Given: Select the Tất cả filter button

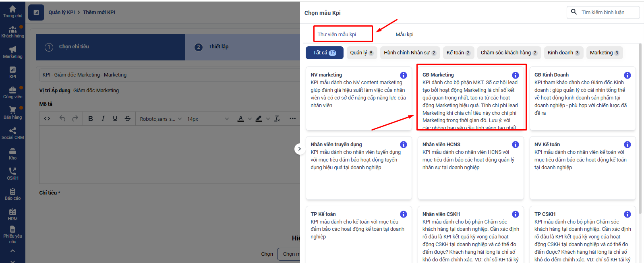Looking at the screenshot, I should 324,53.
